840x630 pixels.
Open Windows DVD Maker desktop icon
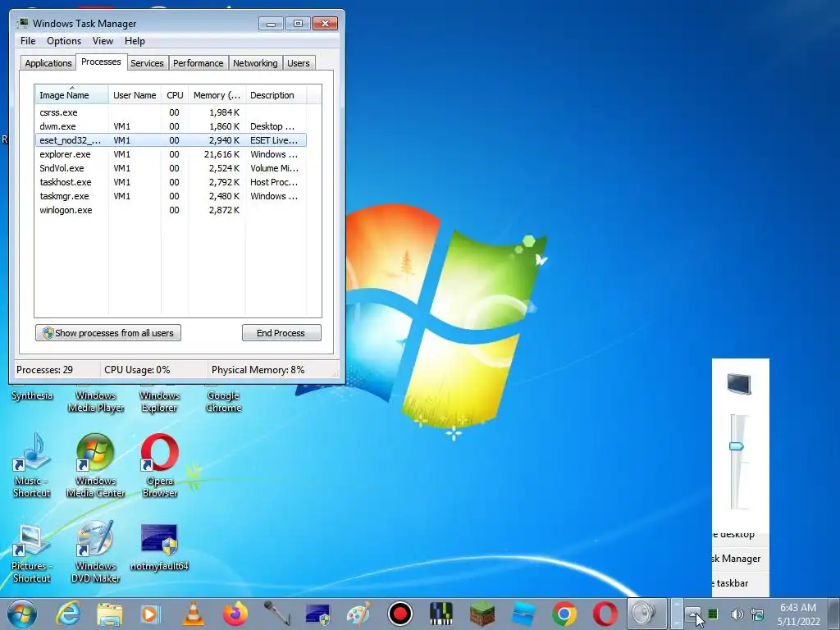95,553
